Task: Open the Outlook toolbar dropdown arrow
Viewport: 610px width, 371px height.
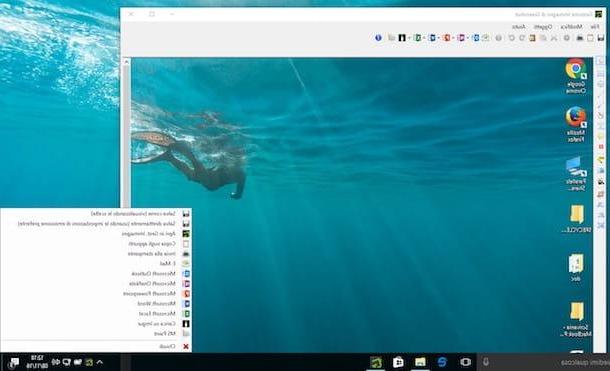Action: [468, 38]
